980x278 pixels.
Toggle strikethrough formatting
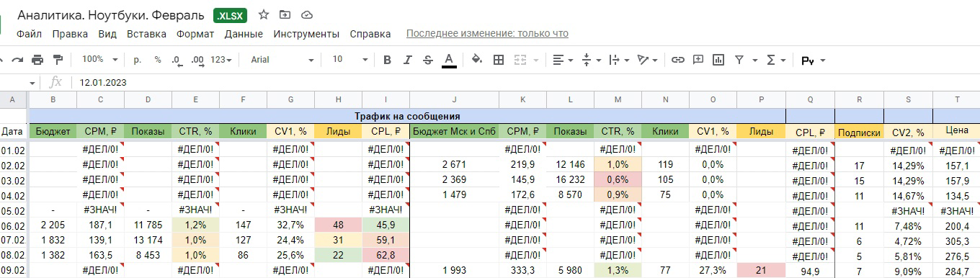click(x=428, y=60)
